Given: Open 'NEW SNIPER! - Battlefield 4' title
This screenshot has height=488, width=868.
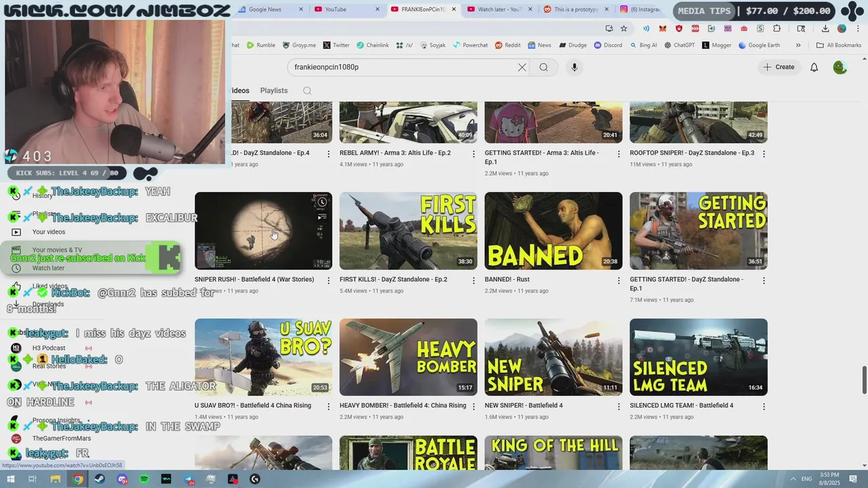Looking at the screenshot, I should pyautogui.click(x=524, y=405).
